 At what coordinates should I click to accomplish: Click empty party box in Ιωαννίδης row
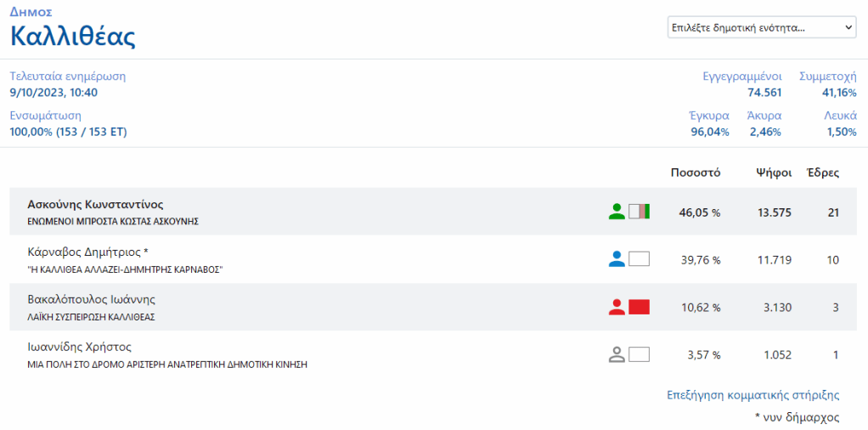pos(639,354)
